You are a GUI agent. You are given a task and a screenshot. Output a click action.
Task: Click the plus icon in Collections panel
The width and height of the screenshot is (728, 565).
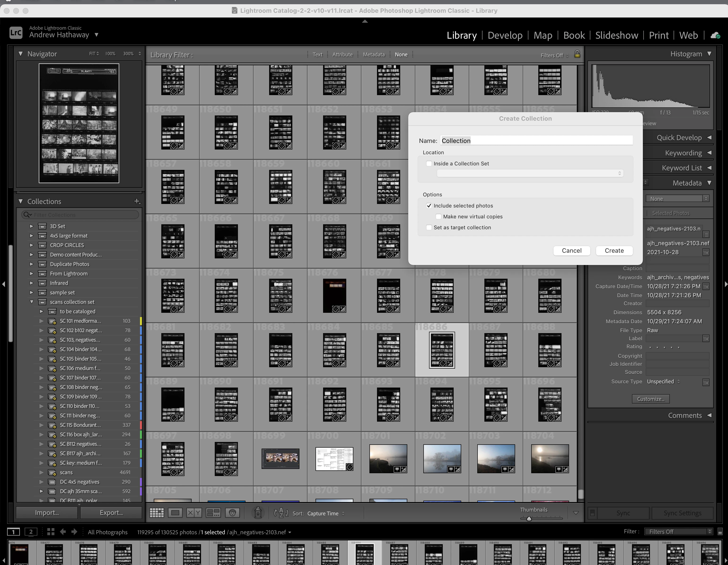[137, 201]
